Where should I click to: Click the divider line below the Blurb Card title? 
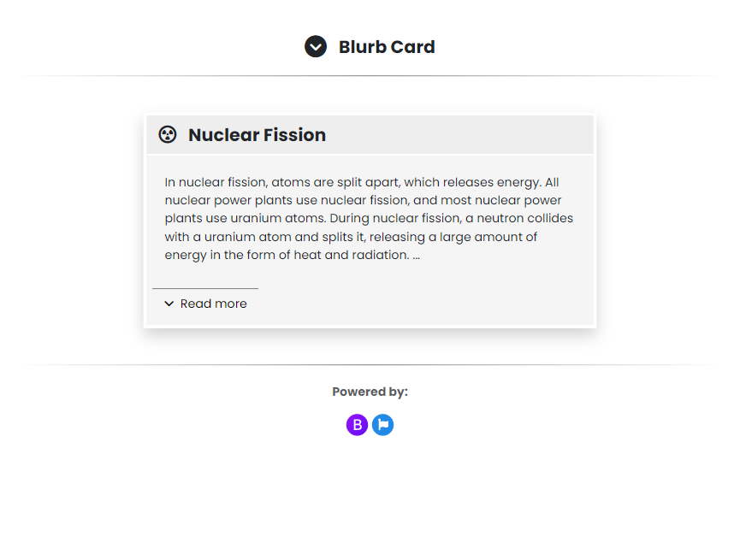pos(370,75)
